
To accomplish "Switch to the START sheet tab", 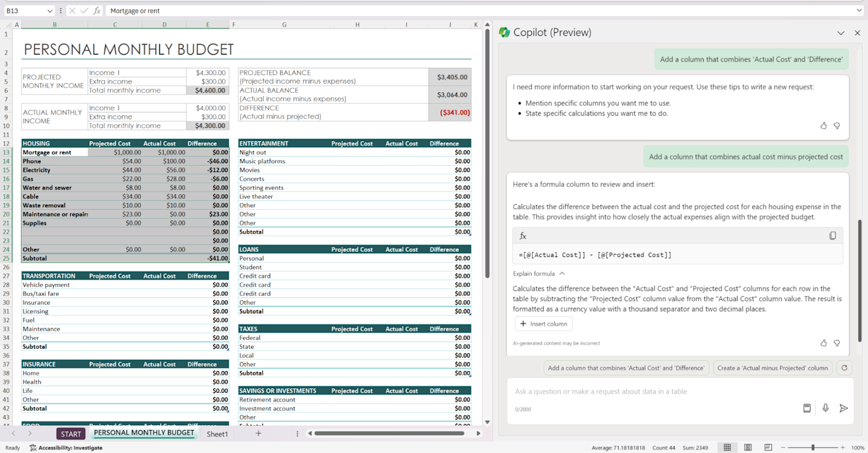I will click(x=71, y=434).
